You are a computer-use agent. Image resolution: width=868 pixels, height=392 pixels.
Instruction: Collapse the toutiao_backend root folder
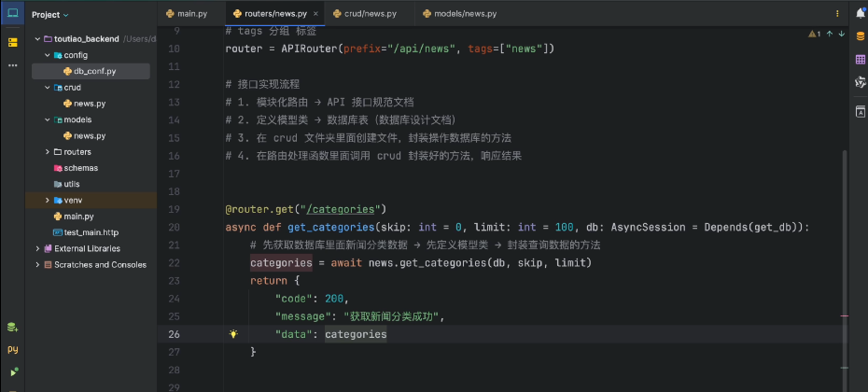[x=37, y=39]
